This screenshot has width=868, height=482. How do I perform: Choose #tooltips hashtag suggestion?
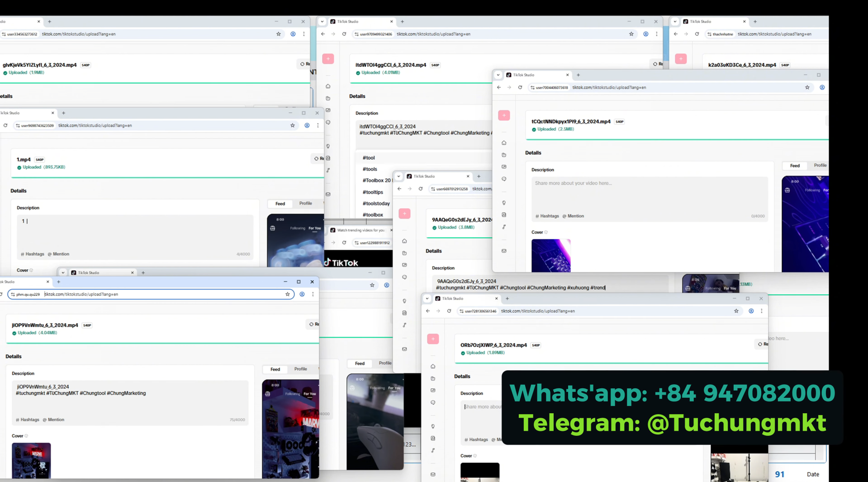pos(373,192)
